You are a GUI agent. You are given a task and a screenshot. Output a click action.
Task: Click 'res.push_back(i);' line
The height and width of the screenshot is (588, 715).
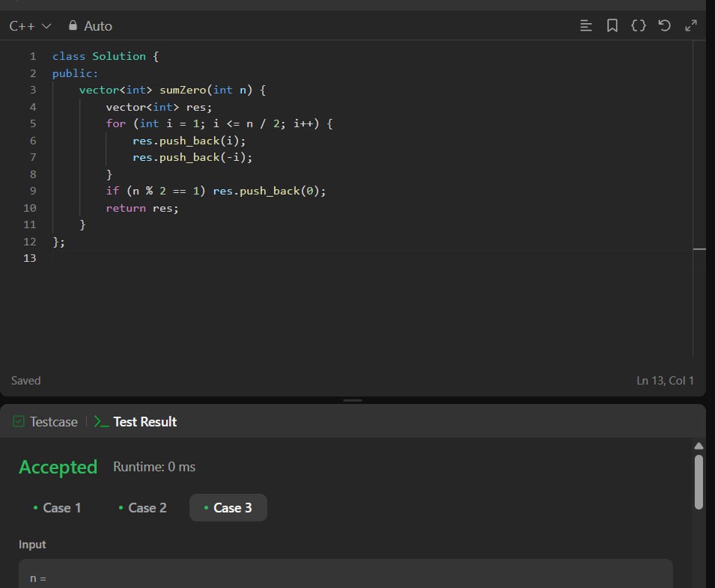click(189, 141)
